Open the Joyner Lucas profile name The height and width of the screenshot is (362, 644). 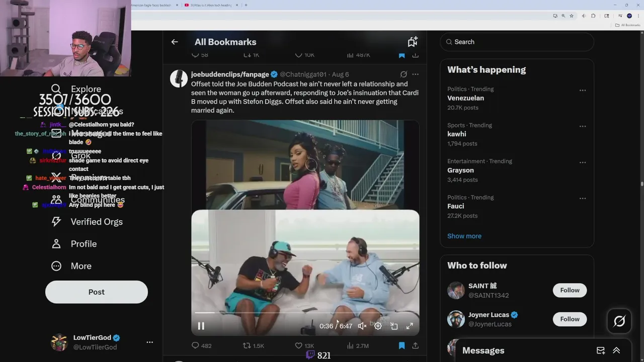pos(489,315)
